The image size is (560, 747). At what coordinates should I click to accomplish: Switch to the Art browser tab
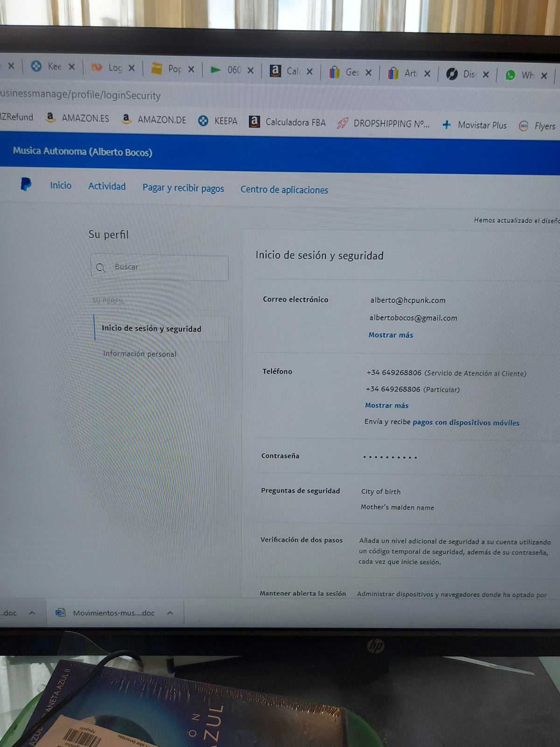coord(402,73)
